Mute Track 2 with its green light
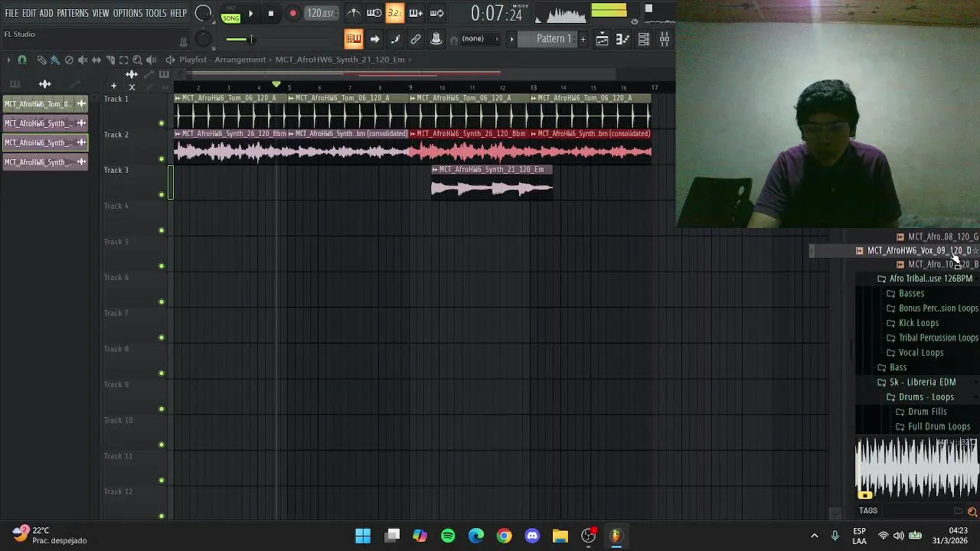The width and height of the screenshot is (980, 551). [162, 159]
